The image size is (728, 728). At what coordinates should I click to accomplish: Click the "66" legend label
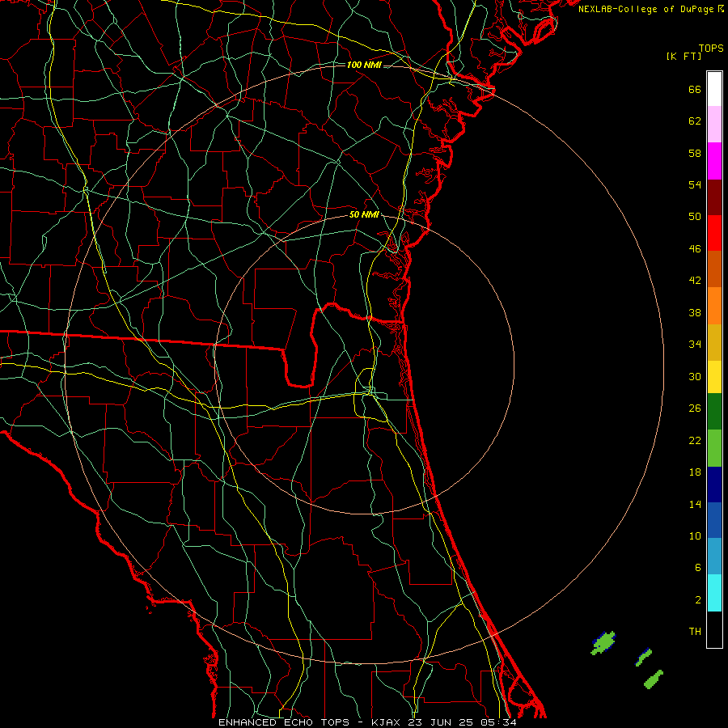[x=695, y=90]
